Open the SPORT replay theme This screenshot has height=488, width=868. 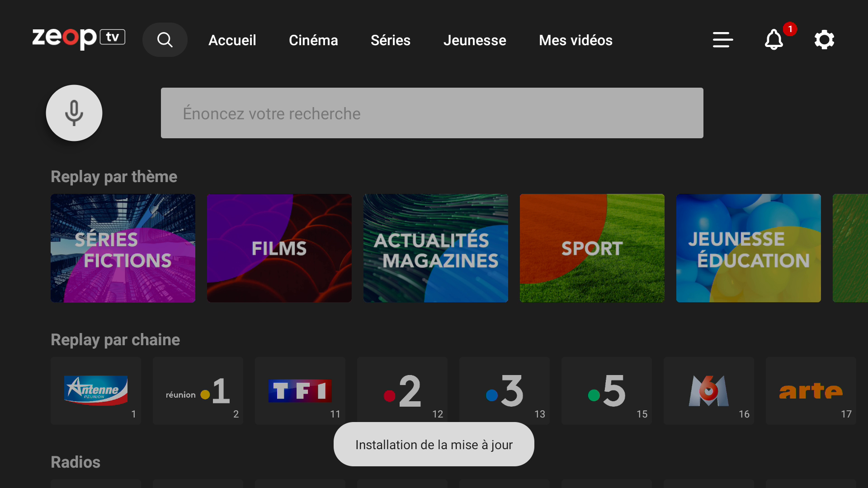click(592, 248)
